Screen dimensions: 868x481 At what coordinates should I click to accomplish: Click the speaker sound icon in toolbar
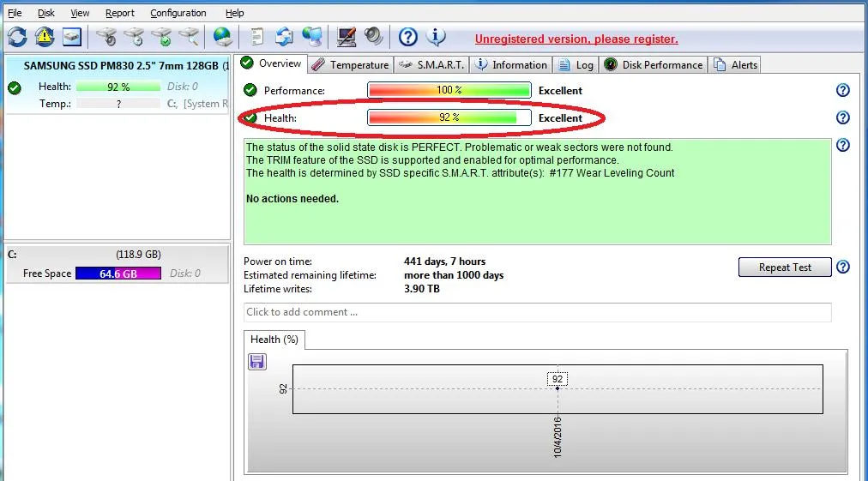click(373, 37)
